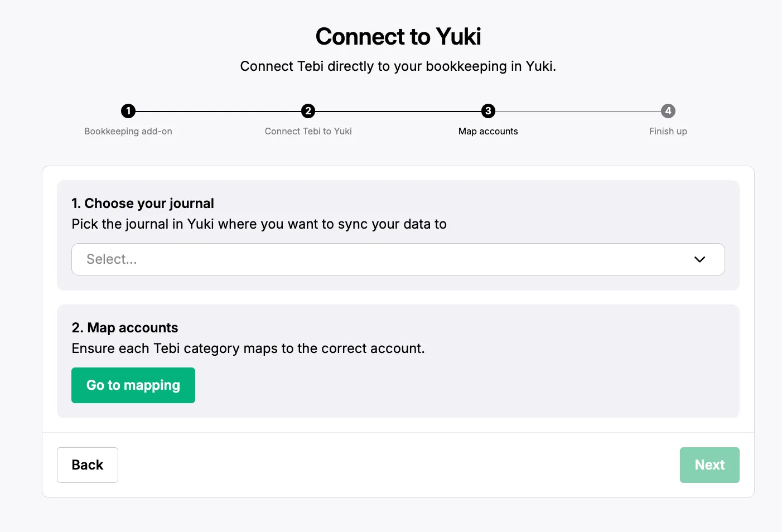The height and width of the screenshot is (532, 782).
Task: Click the step 3 circle icon
Action: click(488, 111)
